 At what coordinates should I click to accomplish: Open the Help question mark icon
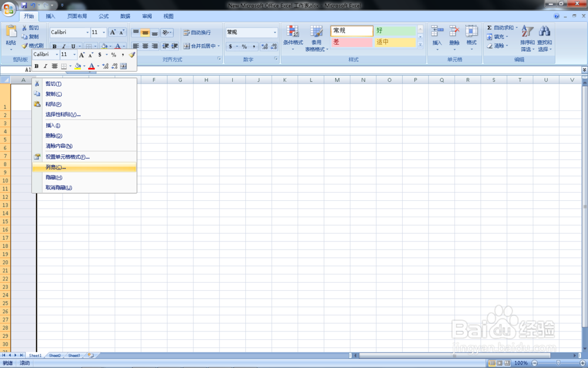[556, 16]
